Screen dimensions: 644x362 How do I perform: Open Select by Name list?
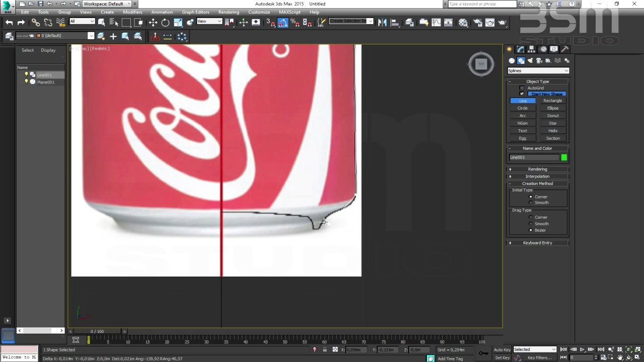[x=114, y=22]
